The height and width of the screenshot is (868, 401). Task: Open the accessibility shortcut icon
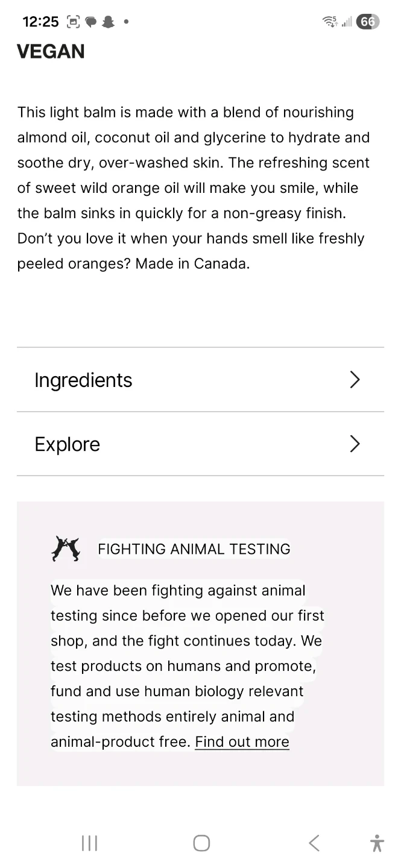click(x=377, y=843)
